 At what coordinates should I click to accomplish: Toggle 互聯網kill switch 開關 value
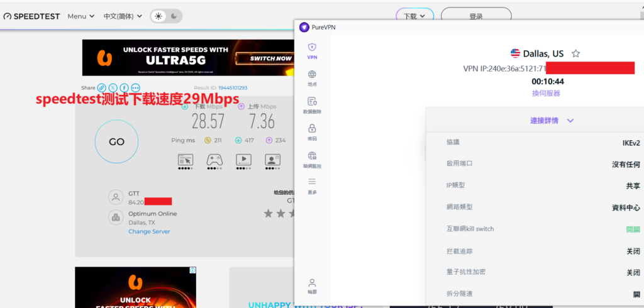pos(633,229)
